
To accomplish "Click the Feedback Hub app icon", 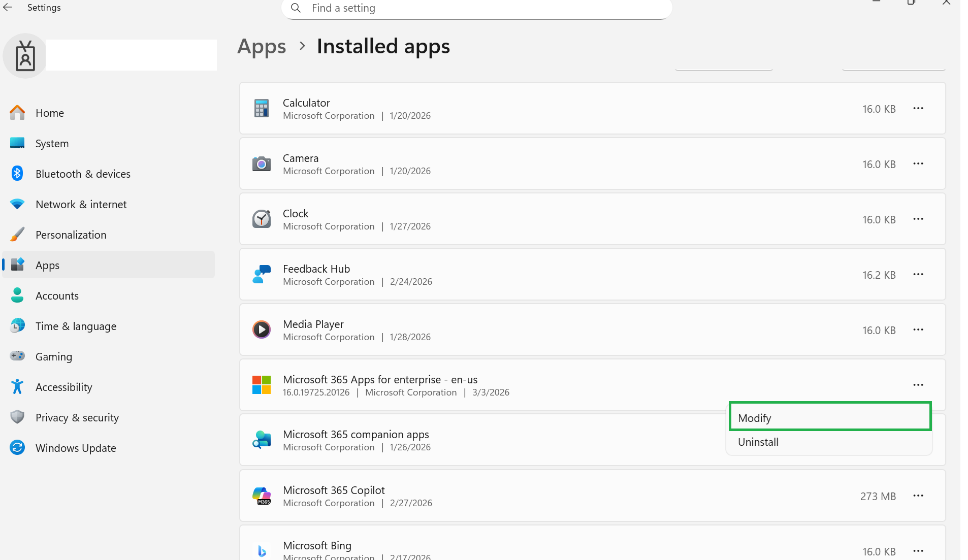I will [262, 275].
